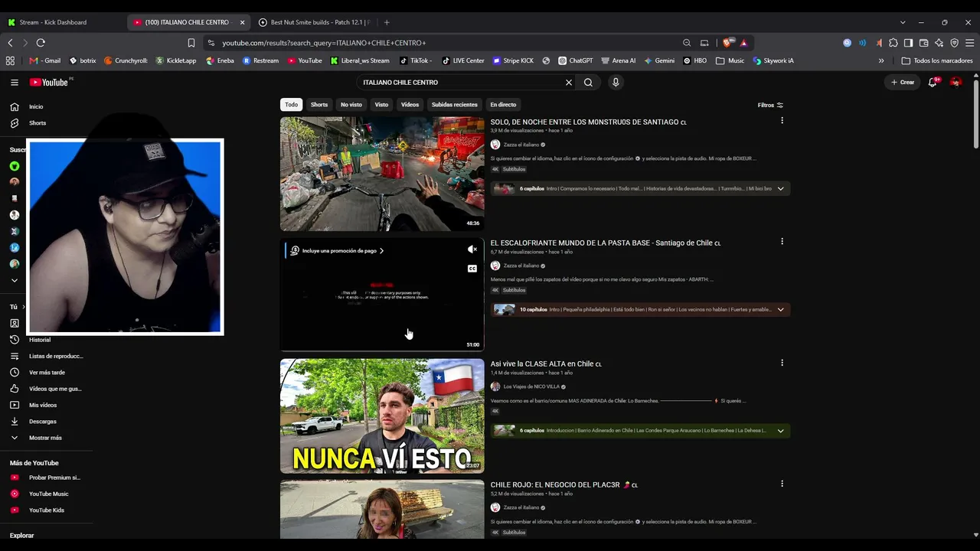980x551 pixels.
Task: Go to the YouTube home logo
Action: (50, 82)
